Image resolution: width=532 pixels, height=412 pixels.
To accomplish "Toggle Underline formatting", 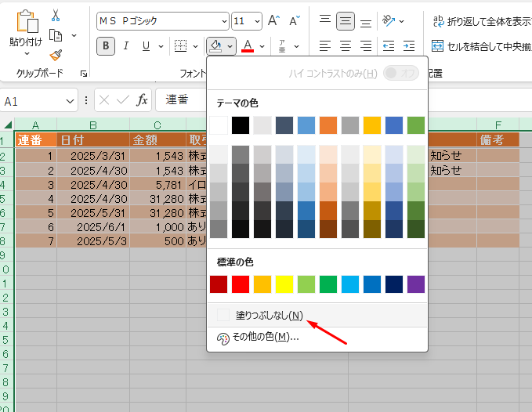I will (x=146, y=45).
